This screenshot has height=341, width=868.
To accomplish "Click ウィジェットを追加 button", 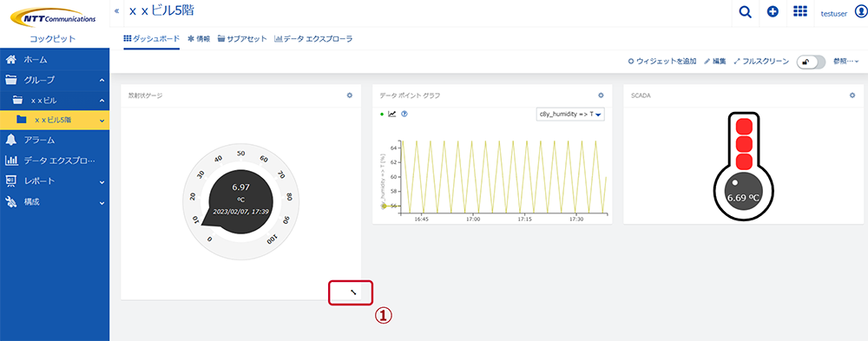I will [662, 62].
